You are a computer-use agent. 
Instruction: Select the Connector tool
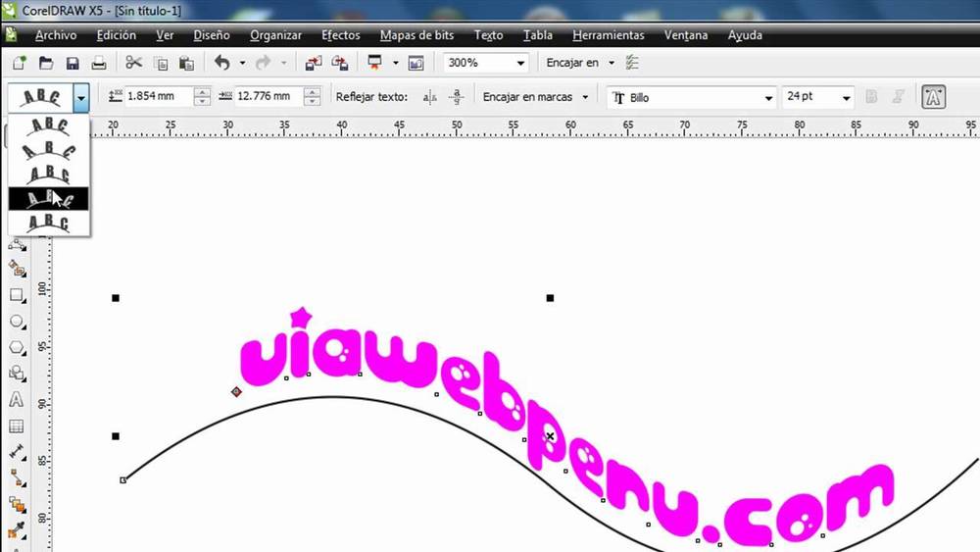pyautogui.click(x=17, y=478)
